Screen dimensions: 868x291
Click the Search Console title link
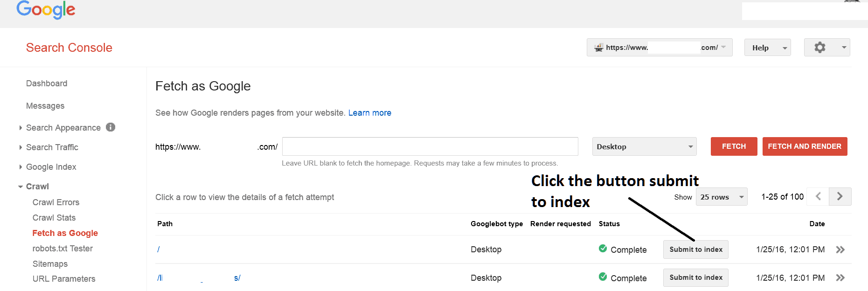click(69, 48)
